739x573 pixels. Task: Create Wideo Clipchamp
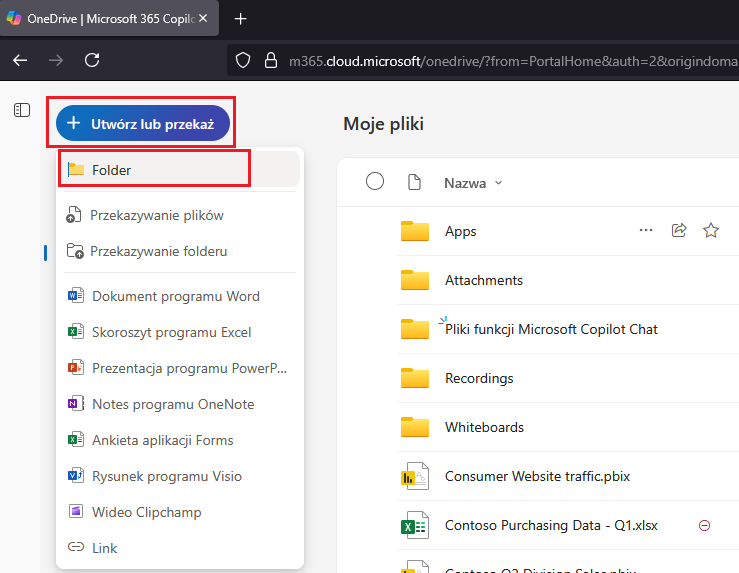point(180,512)
